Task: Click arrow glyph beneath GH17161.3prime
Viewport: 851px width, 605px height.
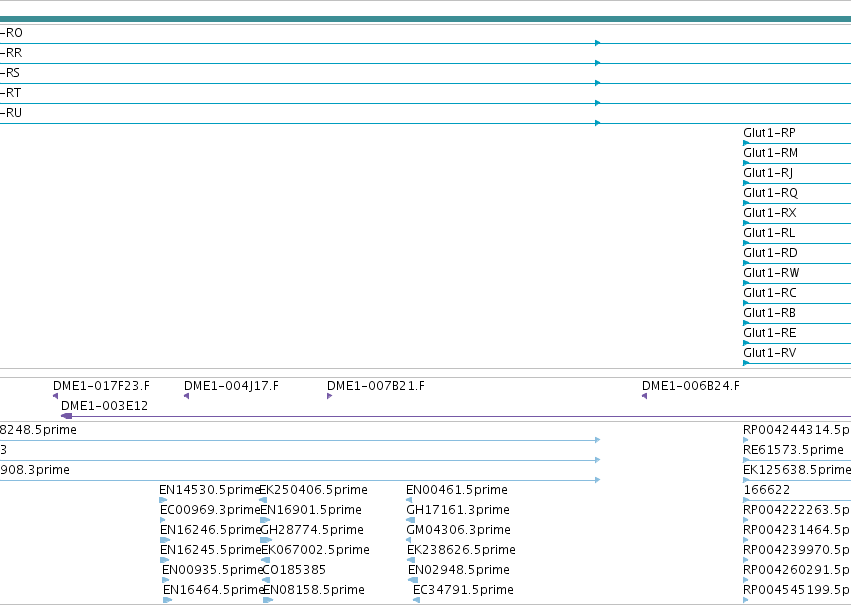Action: (410, 520)
